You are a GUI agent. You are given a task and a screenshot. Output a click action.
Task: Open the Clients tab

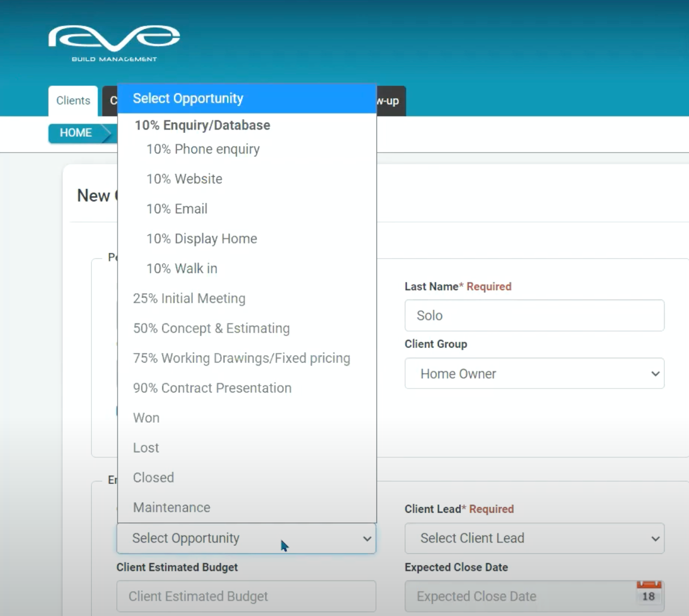(73, 100)
